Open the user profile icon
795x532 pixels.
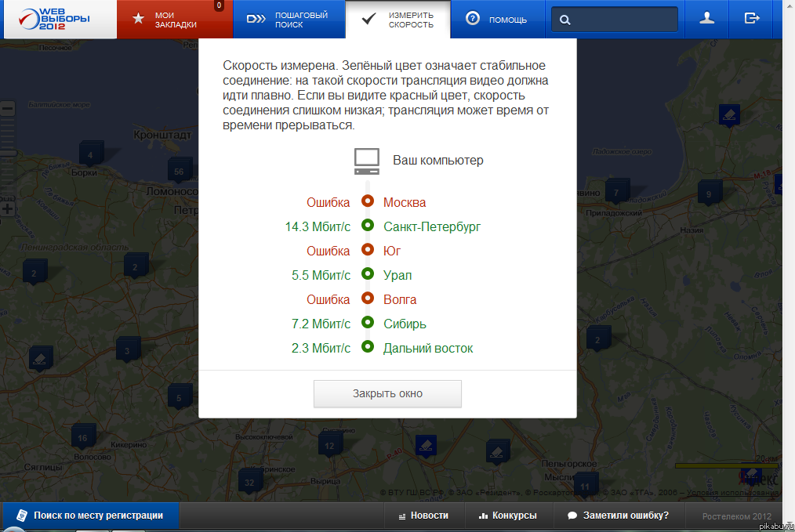pyautogui.click(x=706, y=19)
